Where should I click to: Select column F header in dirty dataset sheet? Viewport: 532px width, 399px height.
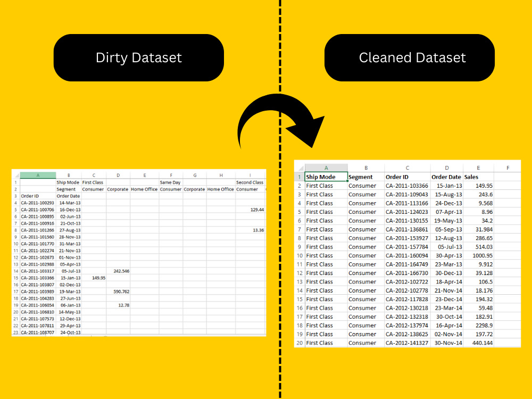[171, 176]
